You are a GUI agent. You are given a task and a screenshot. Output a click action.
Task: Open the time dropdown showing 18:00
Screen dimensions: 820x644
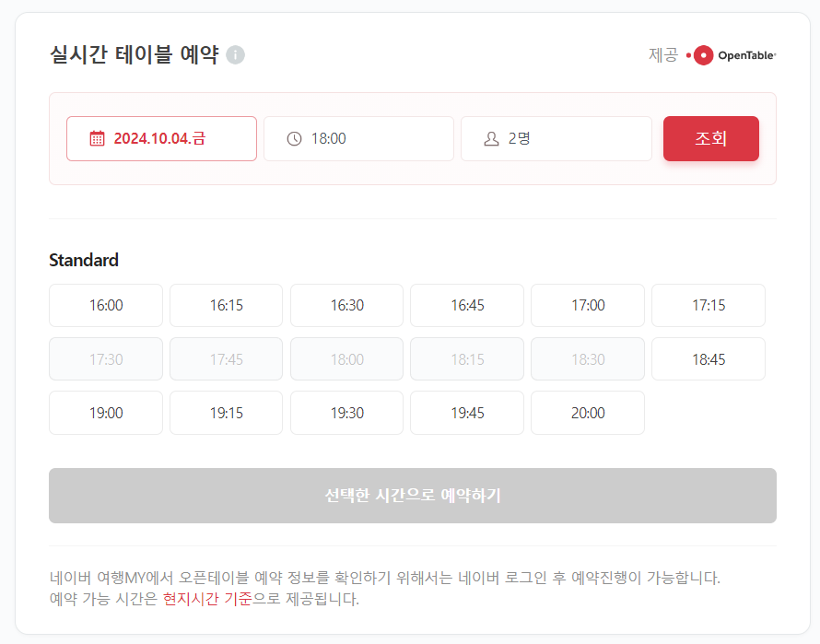358,138
